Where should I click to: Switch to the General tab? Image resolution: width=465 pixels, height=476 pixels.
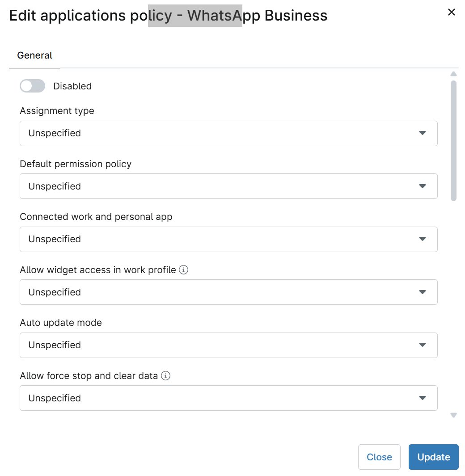tap(34, 55)
